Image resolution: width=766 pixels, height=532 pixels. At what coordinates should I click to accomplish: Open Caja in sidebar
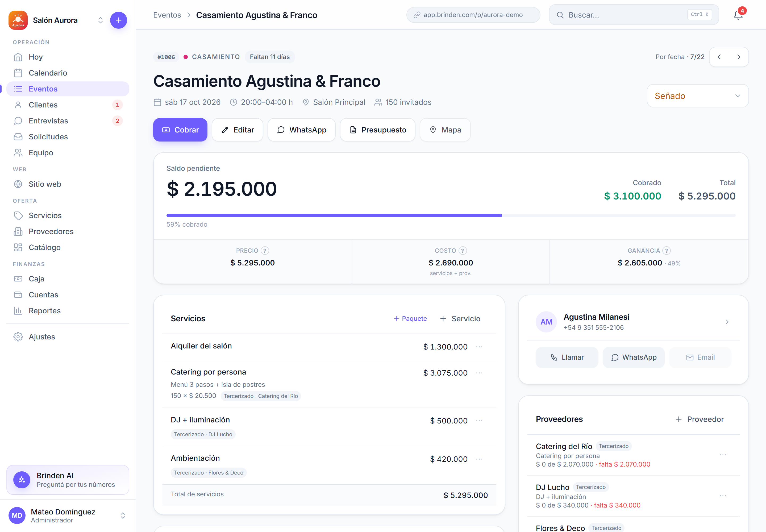(68, 279)
